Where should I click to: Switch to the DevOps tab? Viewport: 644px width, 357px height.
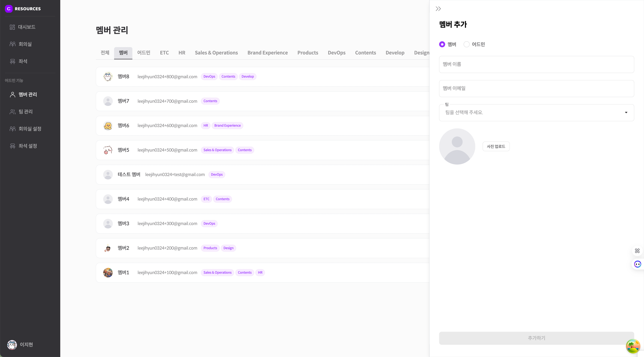pyautogui.click(x=336, y=53)
